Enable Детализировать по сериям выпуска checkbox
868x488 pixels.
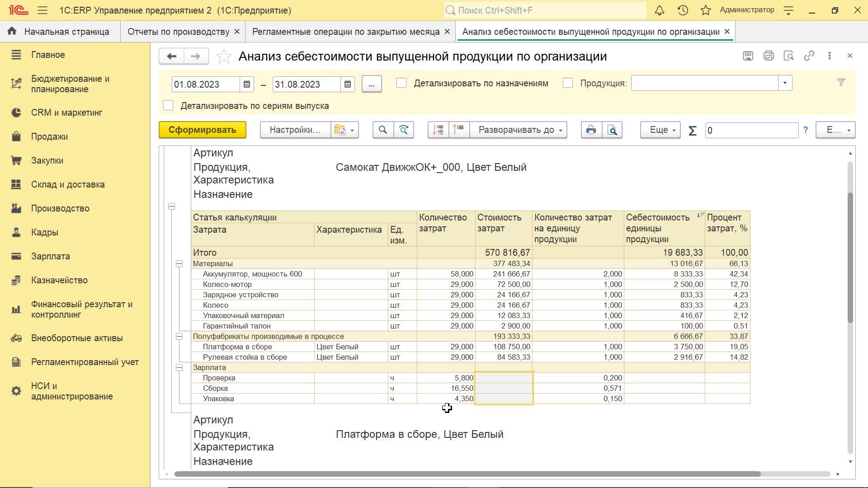(168, 106)
